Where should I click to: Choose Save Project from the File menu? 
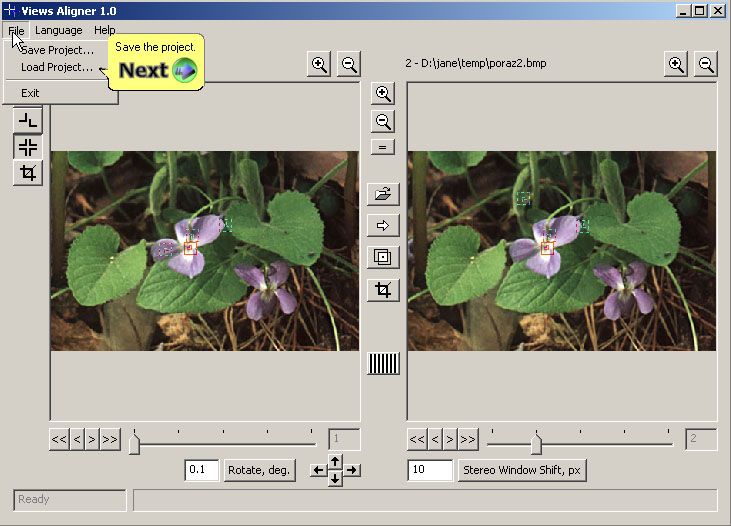[x=57, y=50]
